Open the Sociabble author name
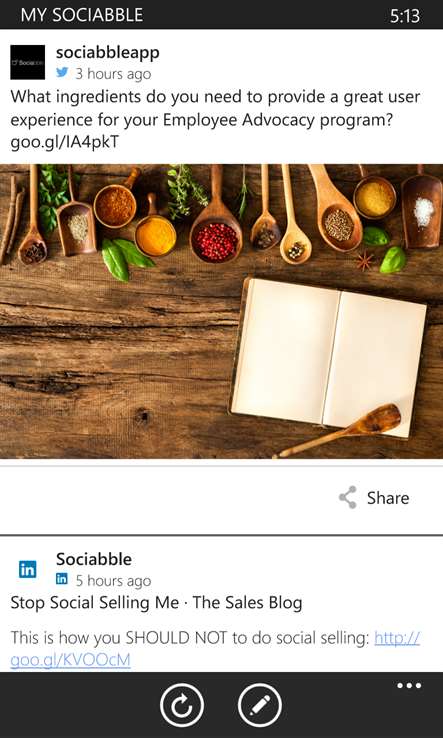443x738 pixels. pyautogui.click(x=94, y=559)
